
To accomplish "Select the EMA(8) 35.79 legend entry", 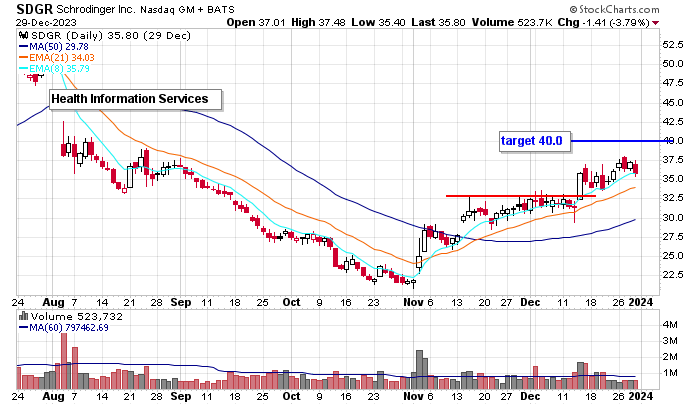I will coord(54,69).
